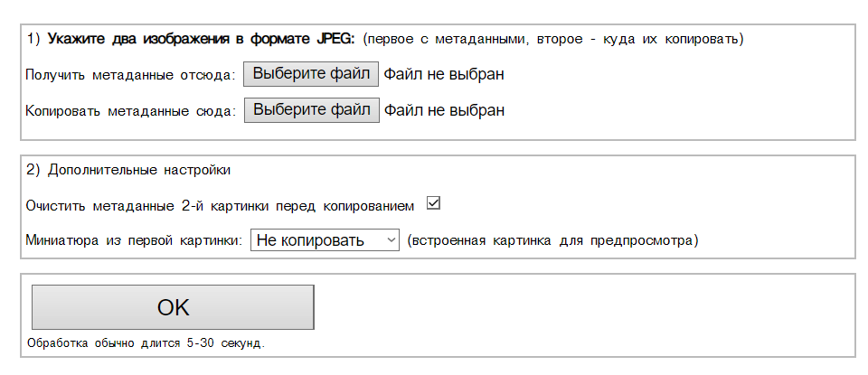The height and width of the screenshot is (375, 868).
Task: Click the first "Файл не выбран" status text
Action: 443,74
